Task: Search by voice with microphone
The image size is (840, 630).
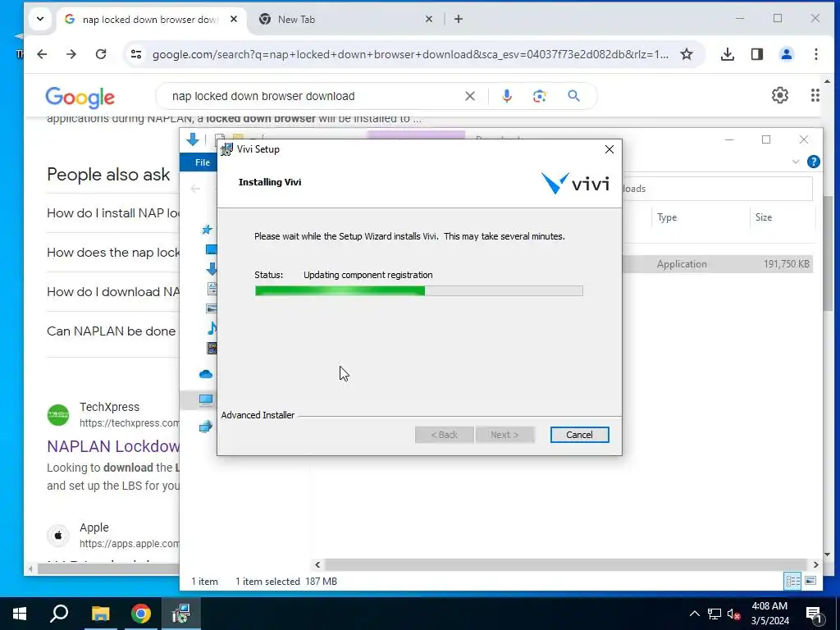Action: click(506, 97)
